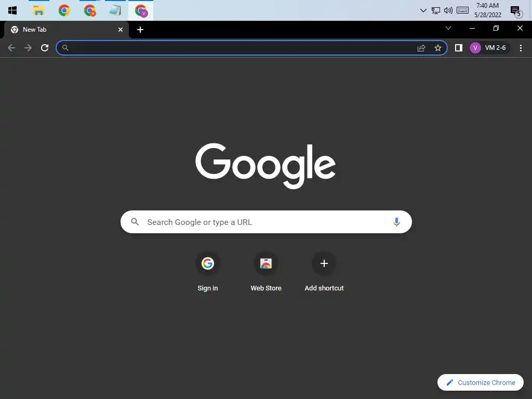Restore down the Chrome window

coord(496,28)
